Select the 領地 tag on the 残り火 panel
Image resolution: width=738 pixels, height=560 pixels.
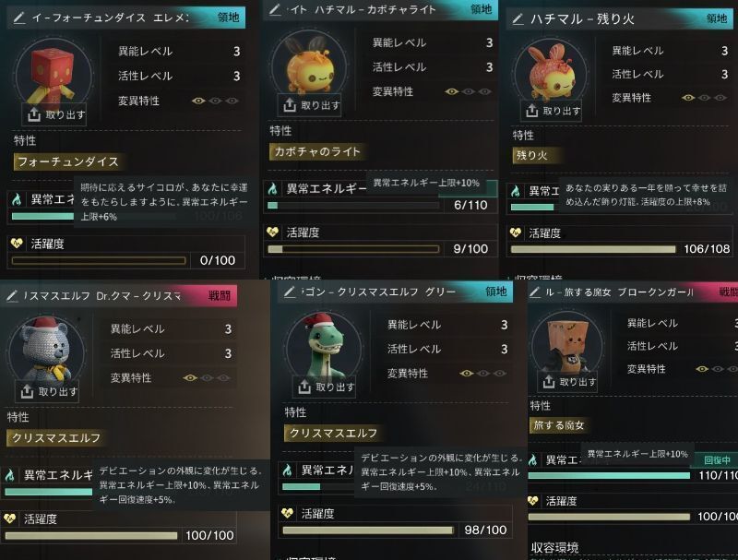point(717,18)
